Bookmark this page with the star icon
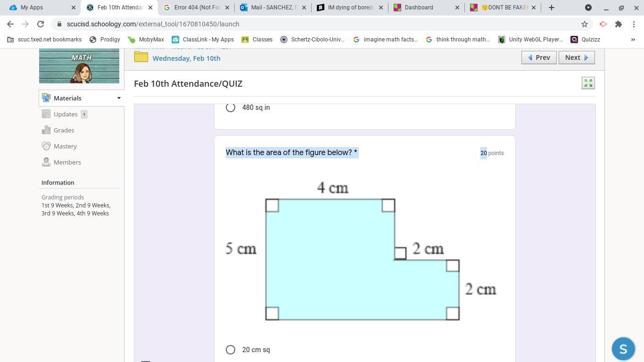 tap(585, 24)
